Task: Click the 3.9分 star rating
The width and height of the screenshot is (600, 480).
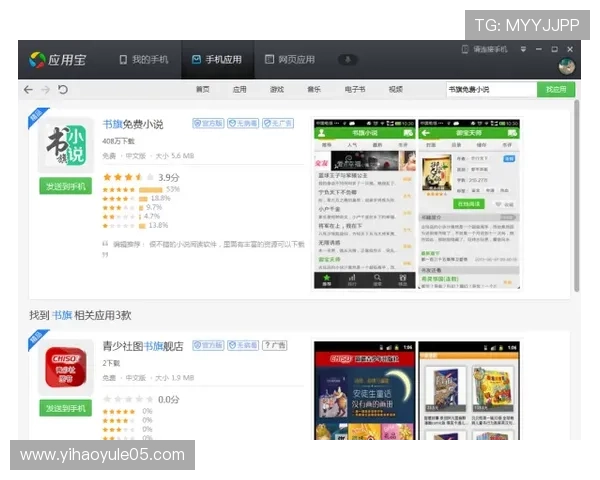Action: point(141,177)
